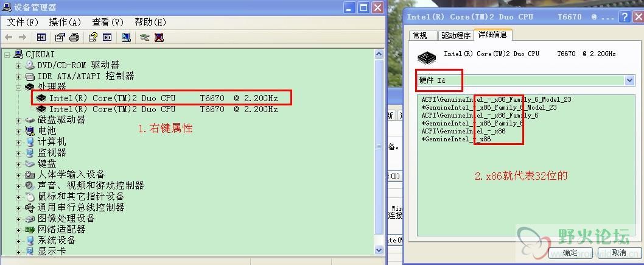Select the 详细信息 tab

coord(492,35)
